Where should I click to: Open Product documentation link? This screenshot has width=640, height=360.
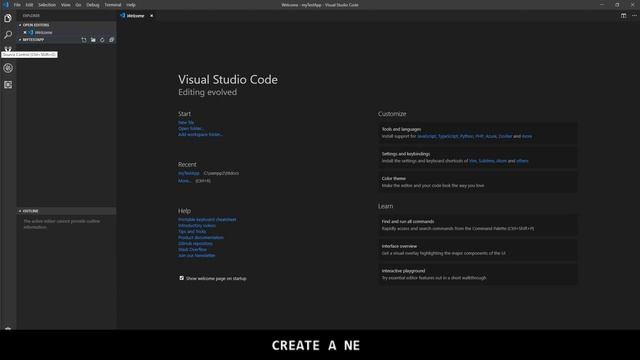[x=201, y=238]
